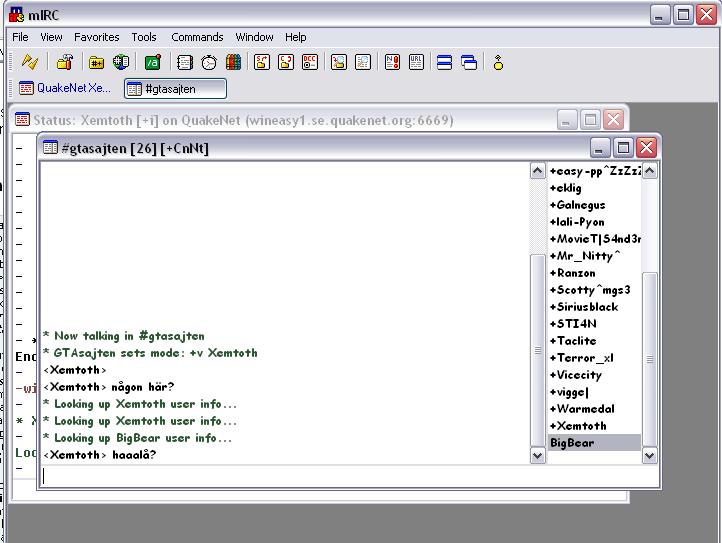Open the Address Book toolbar icon
The image size is (722, 543).
pyautogui.click(x=184, y=62)
